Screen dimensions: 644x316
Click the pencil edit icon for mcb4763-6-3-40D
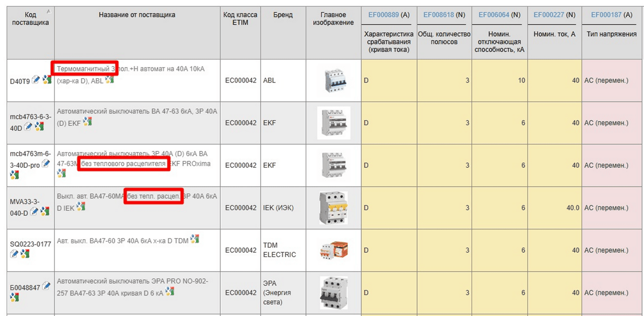click(29, 127)
